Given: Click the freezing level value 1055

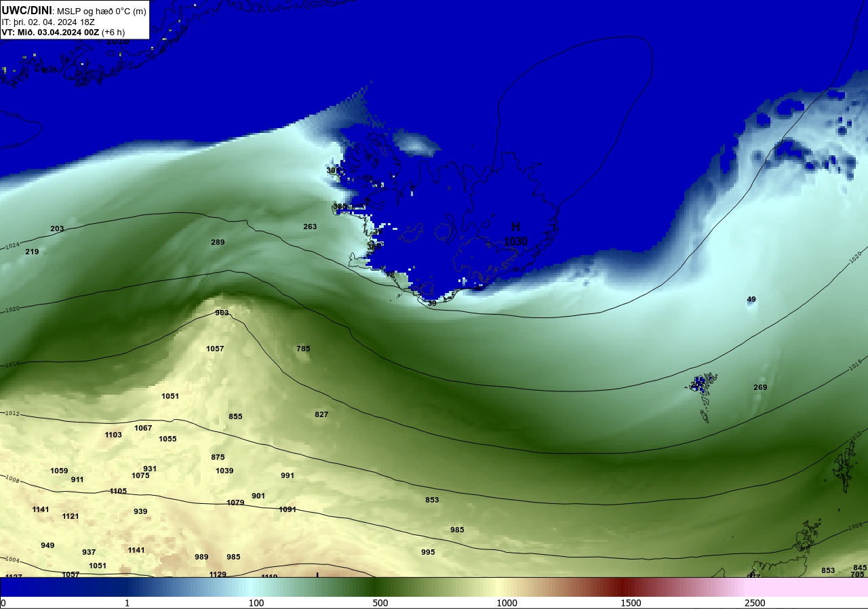Looking at the screenshot, I should click(x=167, y=439).
